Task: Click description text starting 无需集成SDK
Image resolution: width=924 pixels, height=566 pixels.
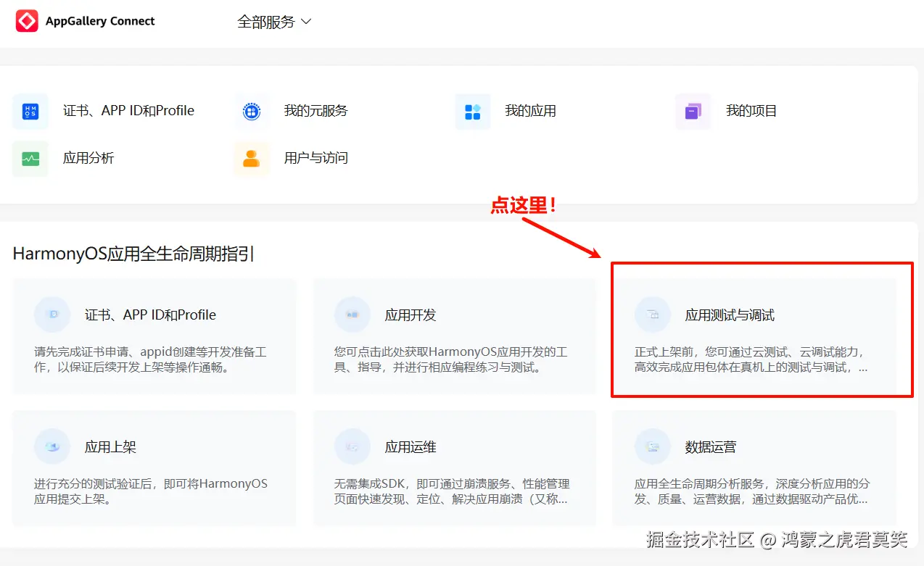Action: [452, 491]
